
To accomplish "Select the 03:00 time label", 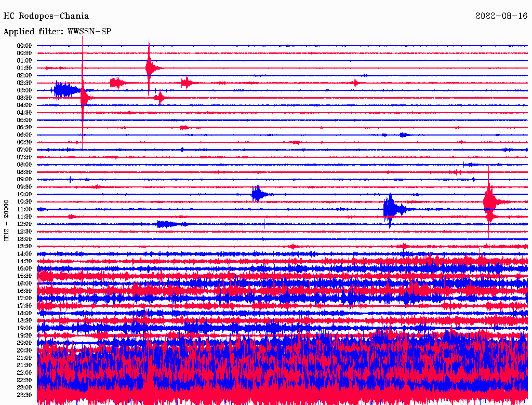I will (x=24, y=90).
